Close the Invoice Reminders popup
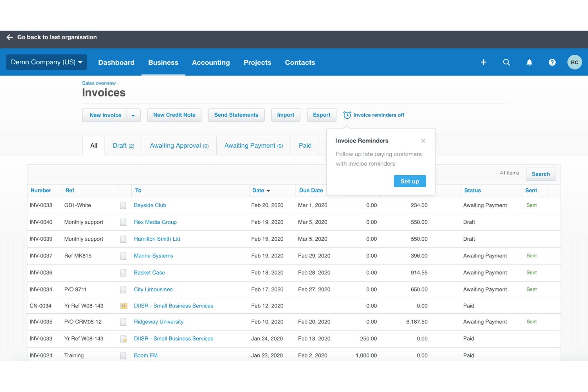Image resolution: width=588 pixels, height=392 pixels. [423, 141]
